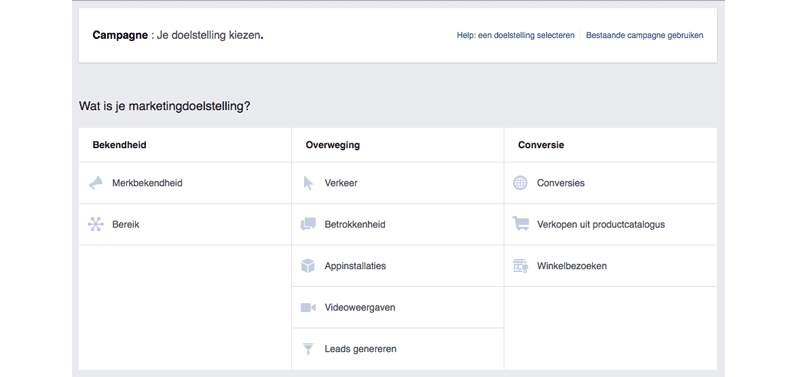Click the network-nodes icon beside Bereik

pos(95,224)
